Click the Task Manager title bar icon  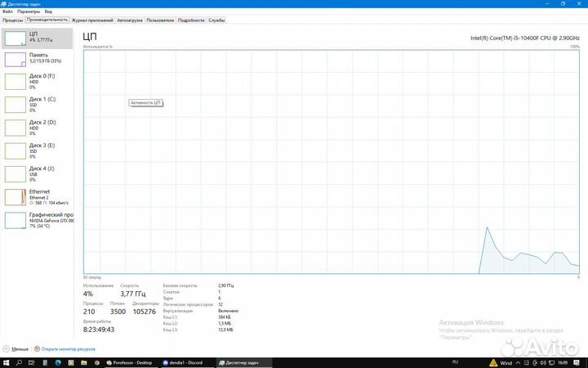(4, 4)
